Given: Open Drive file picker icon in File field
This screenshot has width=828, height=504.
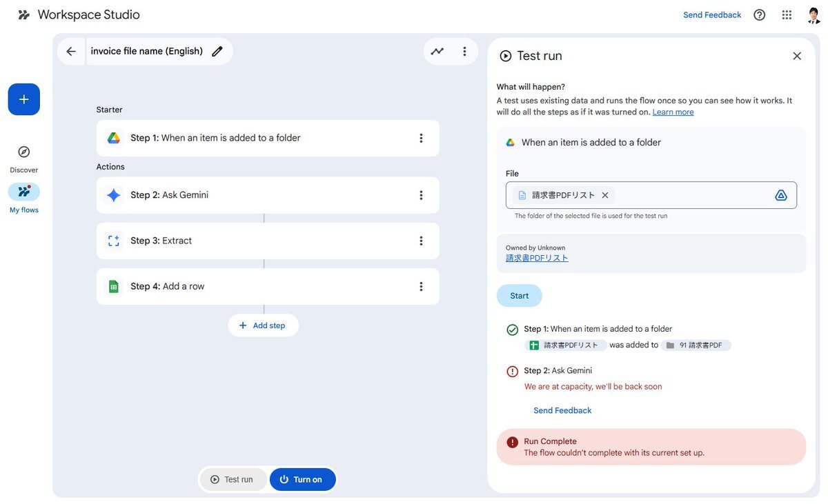Looking at the screenshot, I should [781, 195].
